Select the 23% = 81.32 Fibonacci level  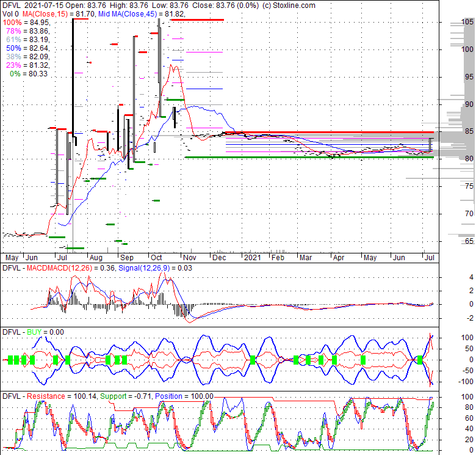click(x=28, y=65)
